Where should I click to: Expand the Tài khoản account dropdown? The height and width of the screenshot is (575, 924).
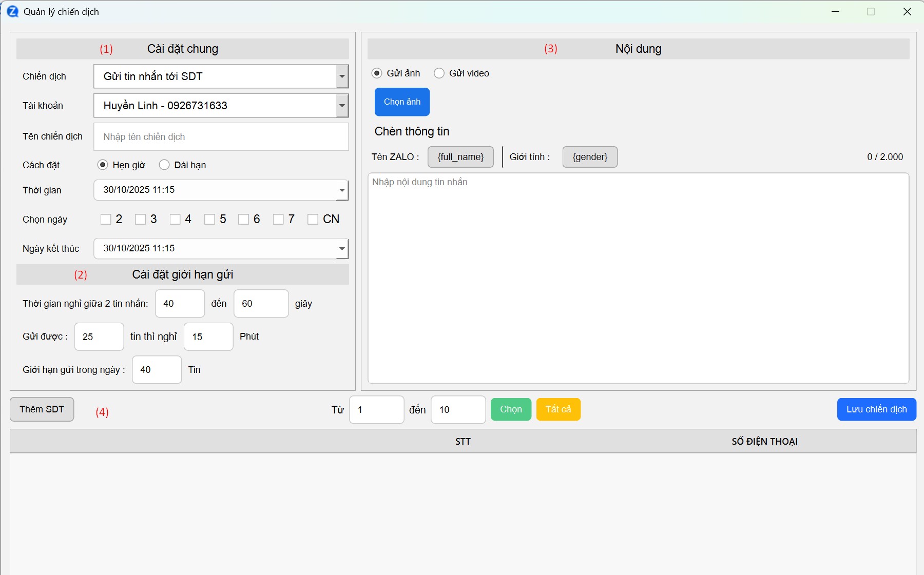click(342, 106)
